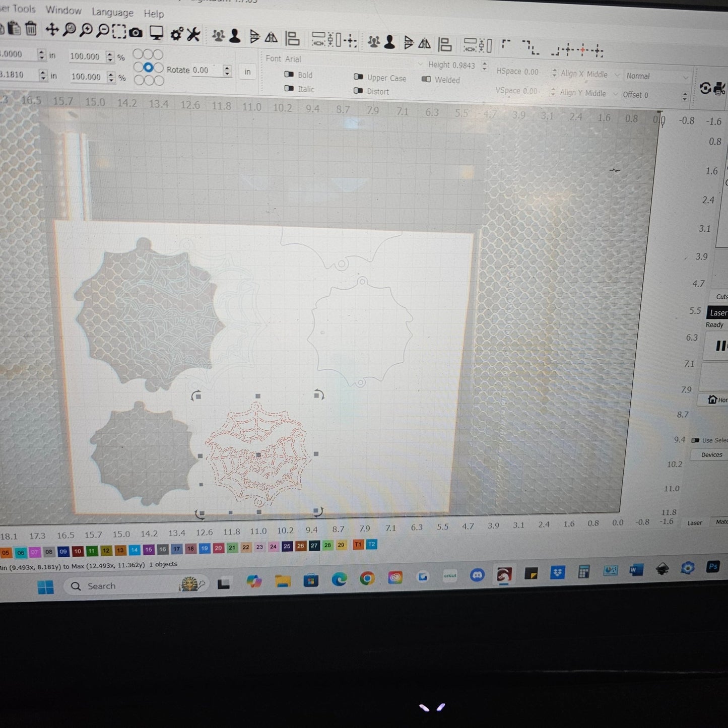Open the Window menu
The width and height of the screenshot is (728, 728).
[63, 10]
